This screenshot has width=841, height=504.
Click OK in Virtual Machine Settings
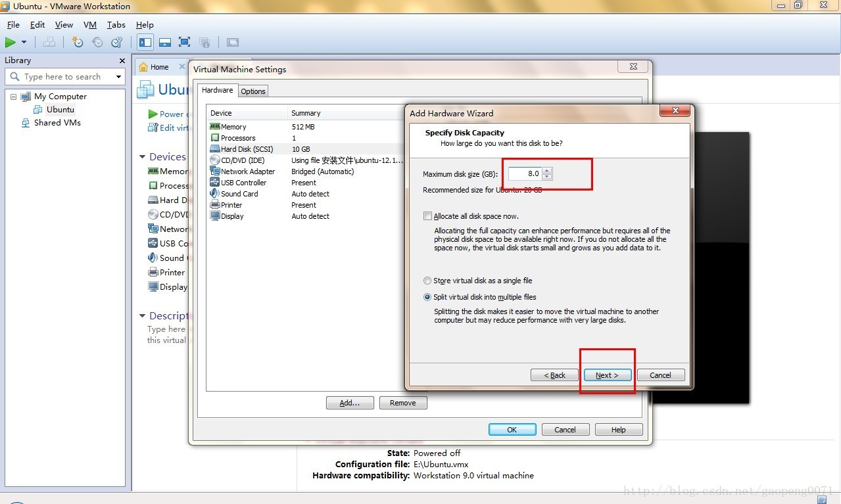coord(512,430)
